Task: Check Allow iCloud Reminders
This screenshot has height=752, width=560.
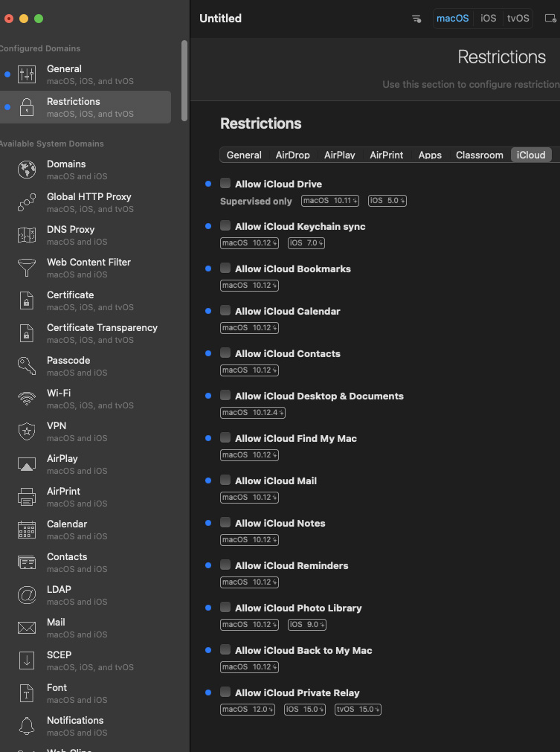Action: [225, 565]
